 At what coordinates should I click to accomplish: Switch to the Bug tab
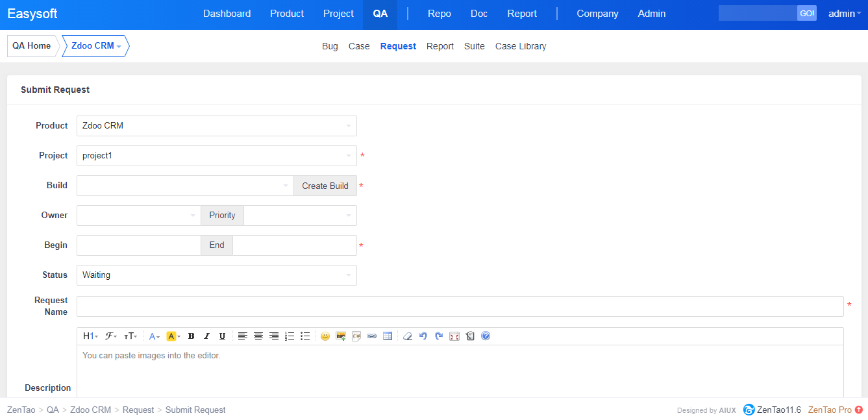click(x=330, y=46)
